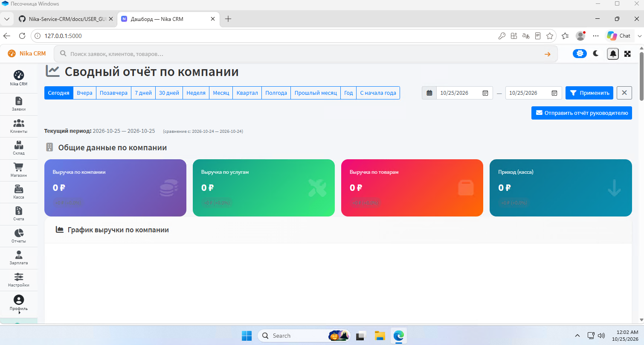Click the start date input field

tap(464, 93)
